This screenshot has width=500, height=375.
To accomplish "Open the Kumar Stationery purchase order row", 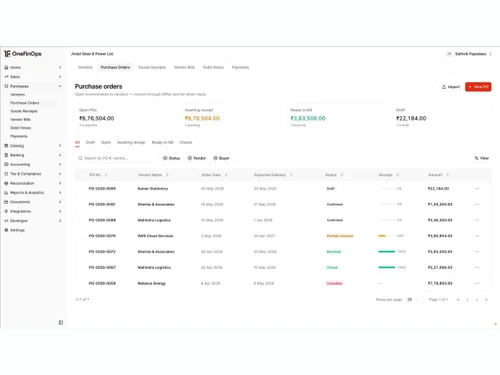I will click(283, 189).
